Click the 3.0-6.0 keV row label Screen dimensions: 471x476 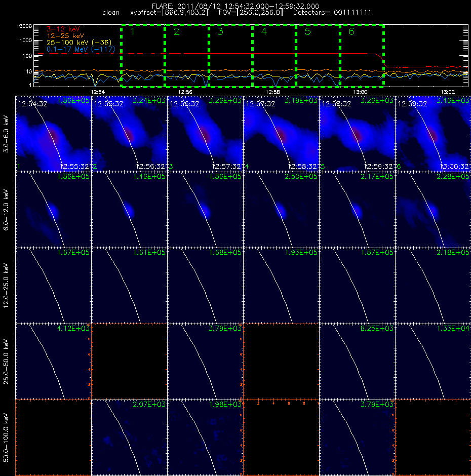[x=6, y=134]
